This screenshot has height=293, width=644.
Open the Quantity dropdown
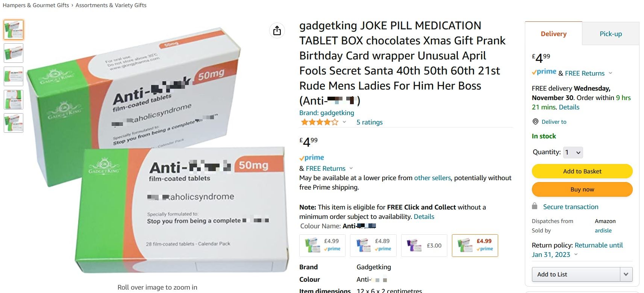(x=573, y=152)
